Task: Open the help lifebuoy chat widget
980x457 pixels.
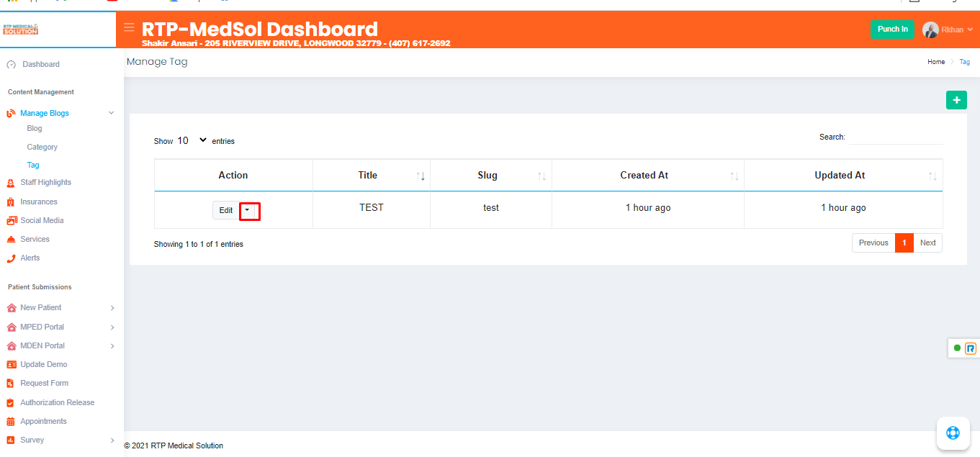Action: pyautogui.click(x=953, y=433)
